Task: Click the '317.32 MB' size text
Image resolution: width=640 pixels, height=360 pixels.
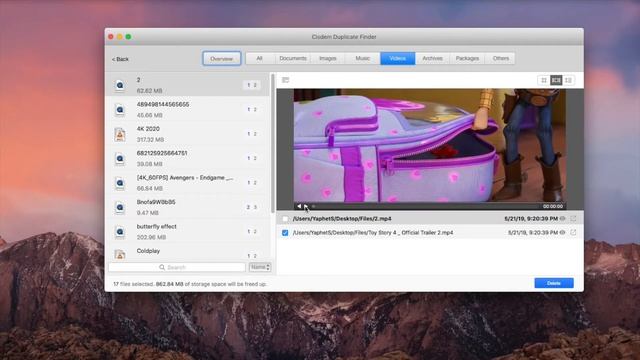Action: pyautogui.click(x=150, y=140)
